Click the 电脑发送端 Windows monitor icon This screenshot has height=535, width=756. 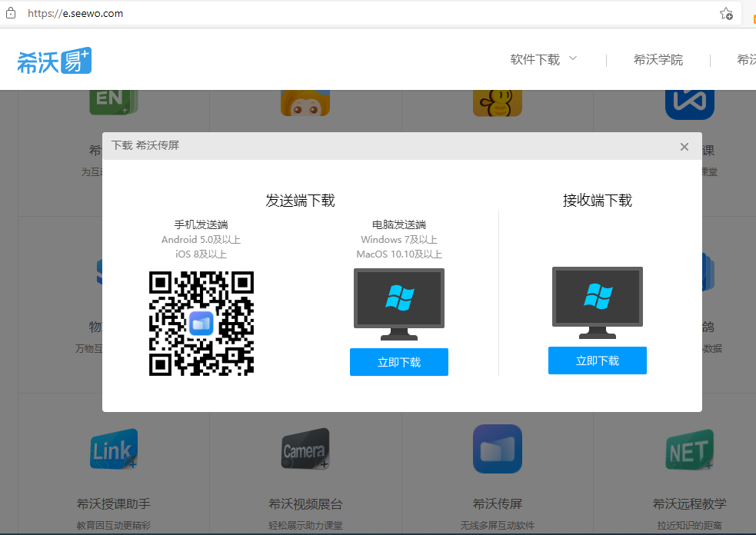398,304
